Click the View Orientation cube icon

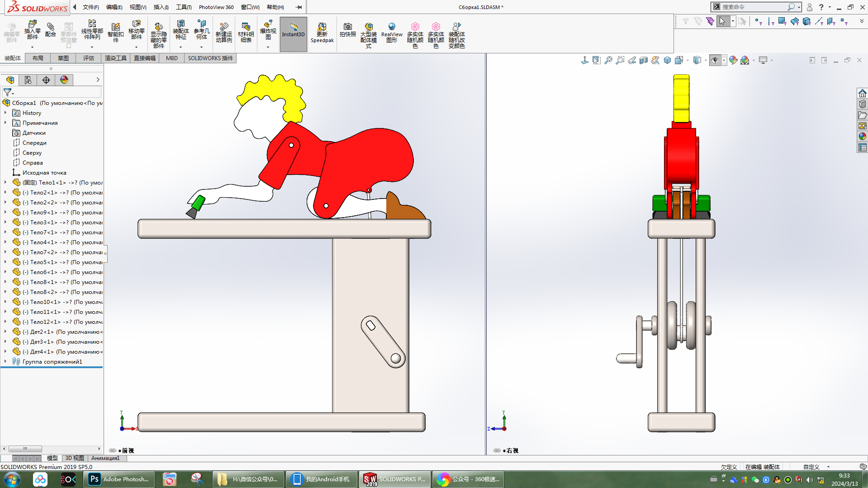tap(679, 60)
